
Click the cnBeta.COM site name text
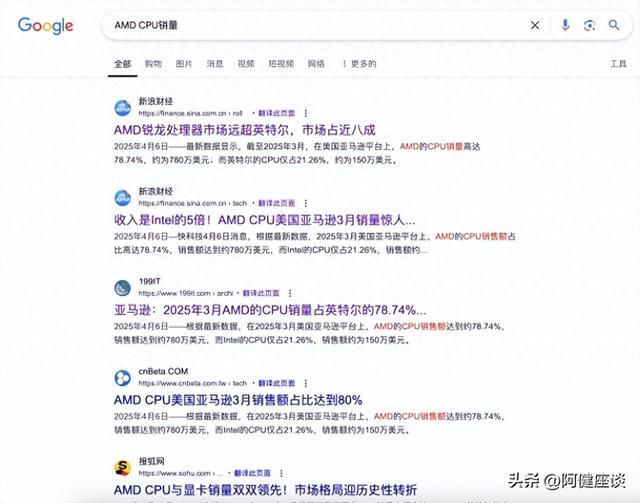(163, 372)
